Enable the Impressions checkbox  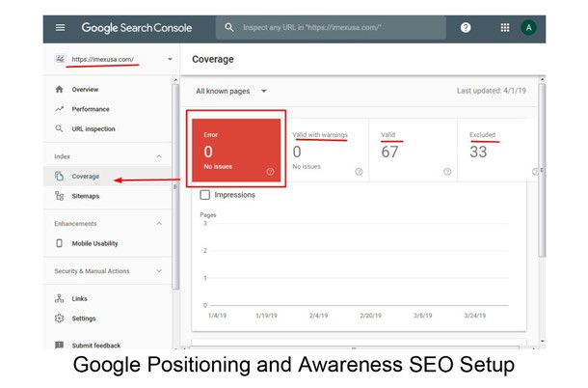pyautogui.click(x=204, y=195)
